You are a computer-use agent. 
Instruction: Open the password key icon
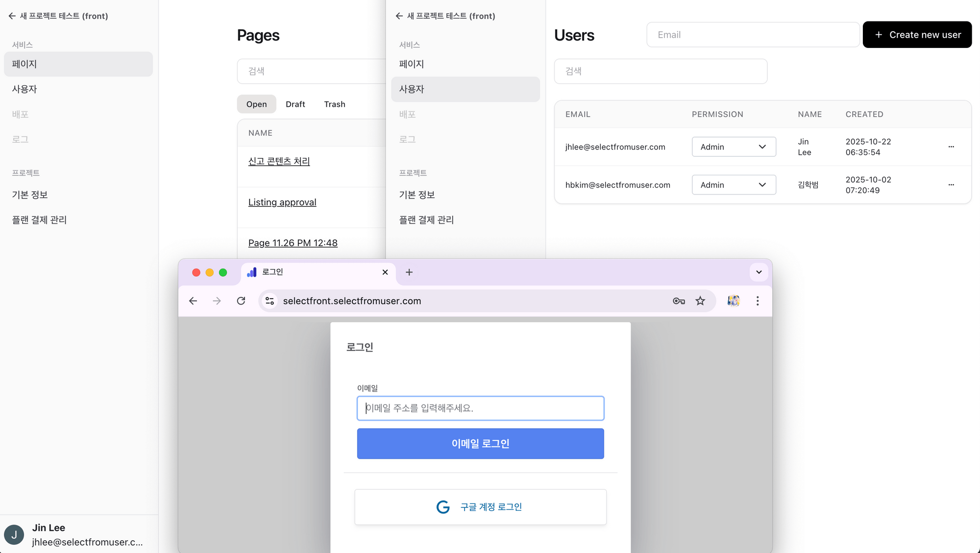tap(679, 301)
